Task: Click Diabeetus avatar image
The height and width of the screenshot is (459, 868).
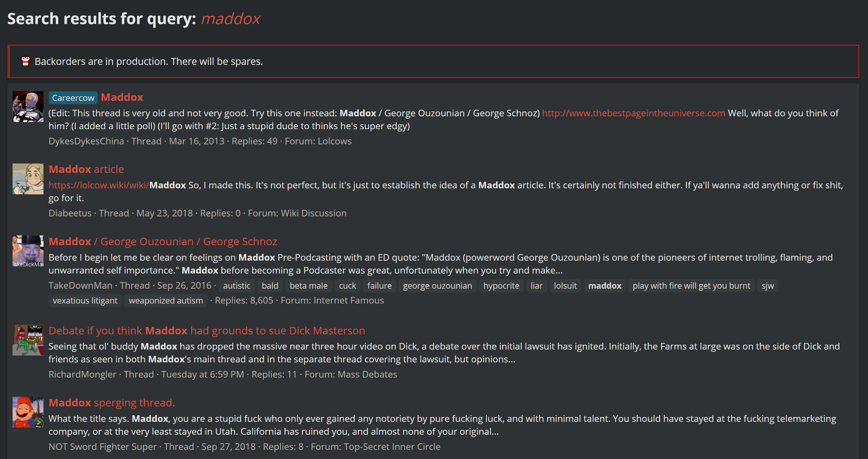Action: (28, 179)
